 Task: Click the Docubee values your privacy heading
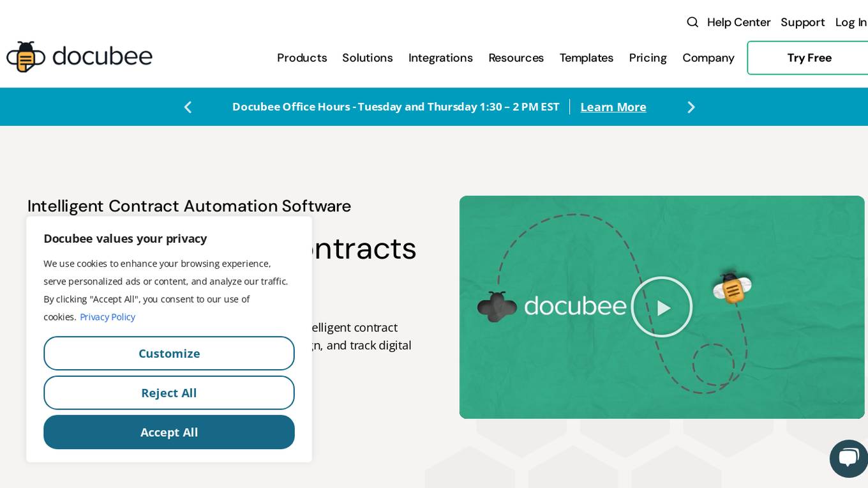pos(125,238)
